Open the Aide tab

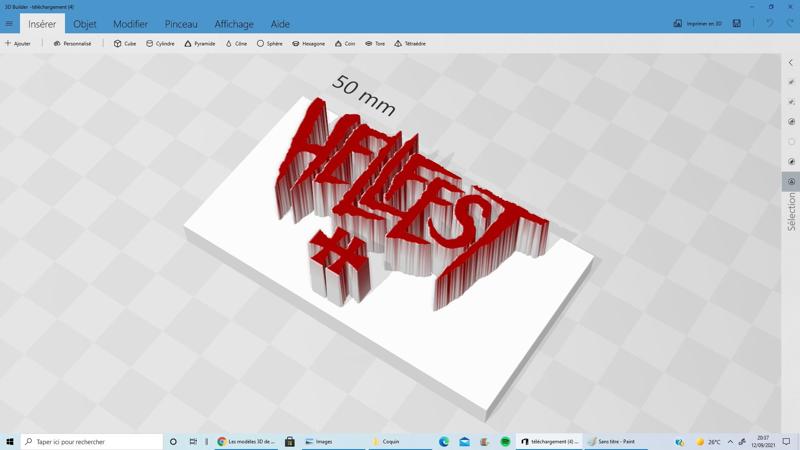coord(280,24)
